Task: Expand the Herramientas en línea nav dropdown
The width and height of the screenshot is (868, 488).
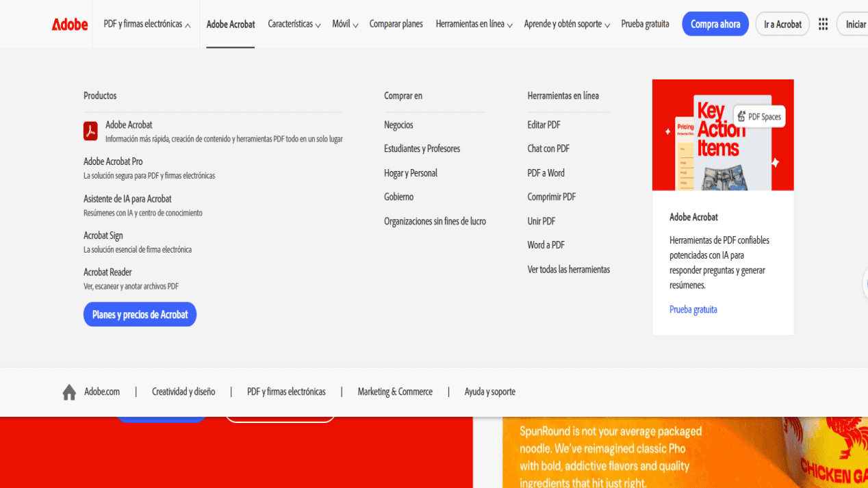Action: 474,24
